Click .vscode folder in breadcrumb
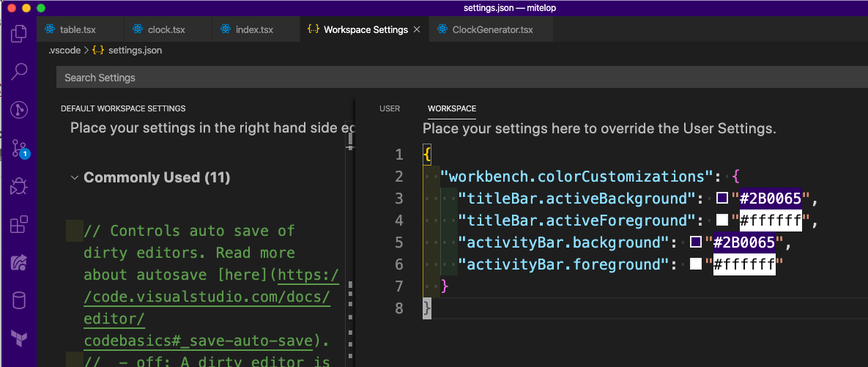Viewport: 868px width, 367px height. [64, 51]
